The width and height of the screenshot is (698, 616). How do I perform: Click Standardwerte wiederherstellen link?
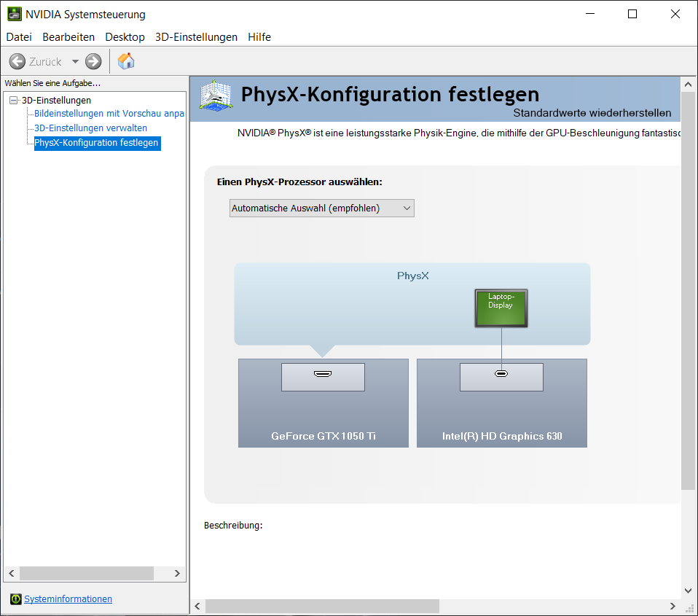(x=592, y=113)
